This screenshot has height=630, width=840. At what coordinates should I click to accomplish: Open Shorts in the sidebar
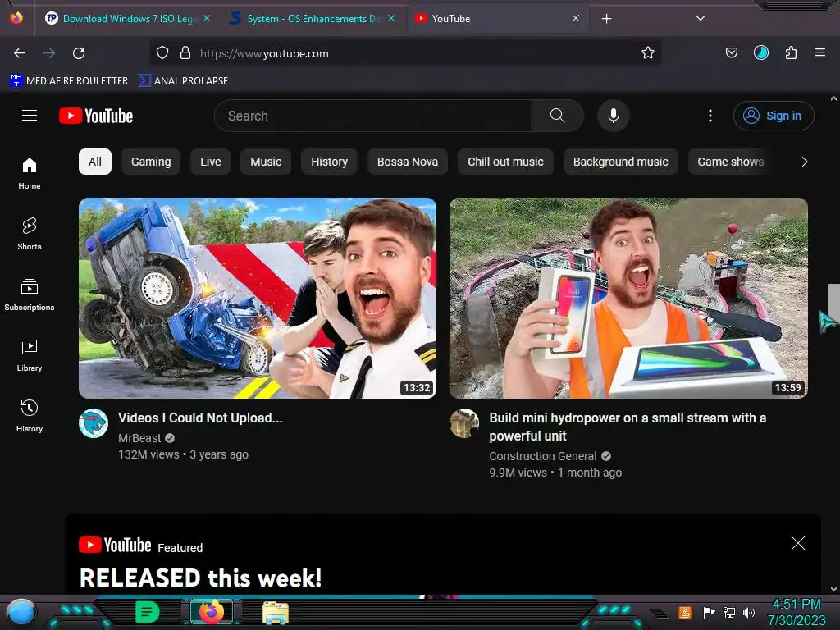(x=30, y=234)
